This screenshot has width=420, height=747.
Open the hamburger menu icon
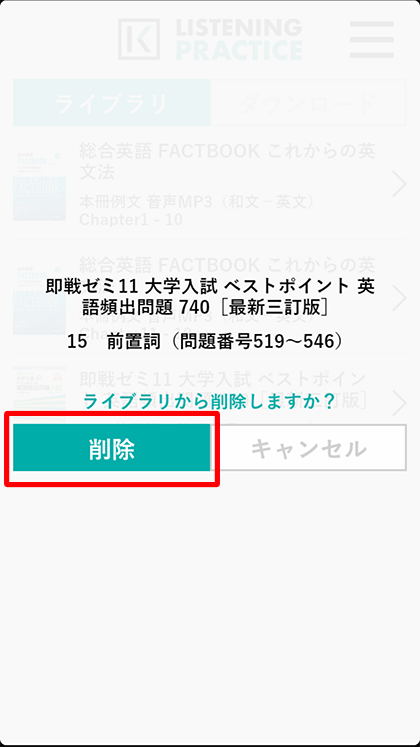tap(371, 40)
